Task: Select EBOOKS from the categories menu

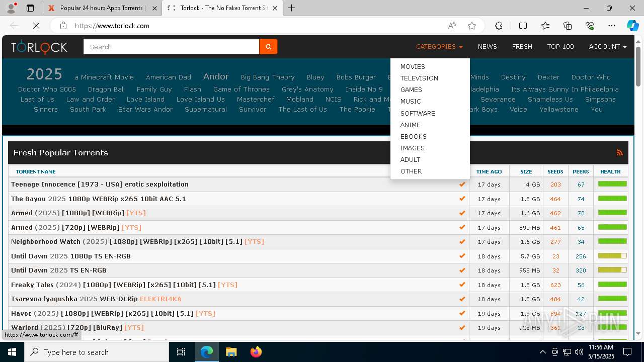Action: tap(430, 136)
